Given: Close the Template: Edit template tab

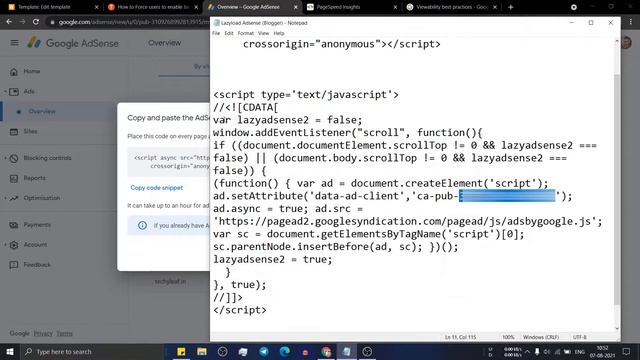Looking at the screenshot, I should (x=96, y=7).
